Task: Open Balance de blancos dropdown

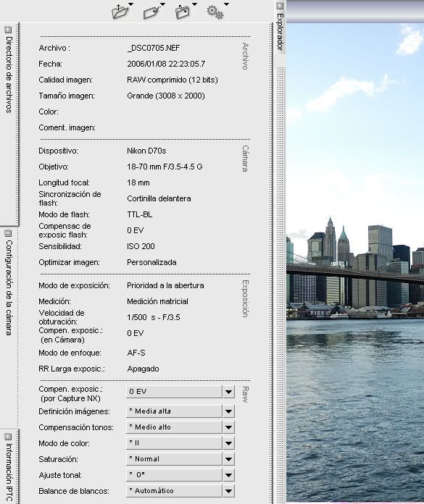Action: pyautogui.click(x=180, y=491)
